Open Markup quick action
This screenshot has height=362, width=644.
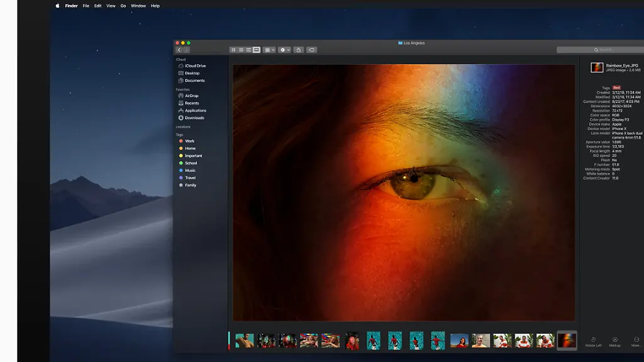(x=615, y=341)
